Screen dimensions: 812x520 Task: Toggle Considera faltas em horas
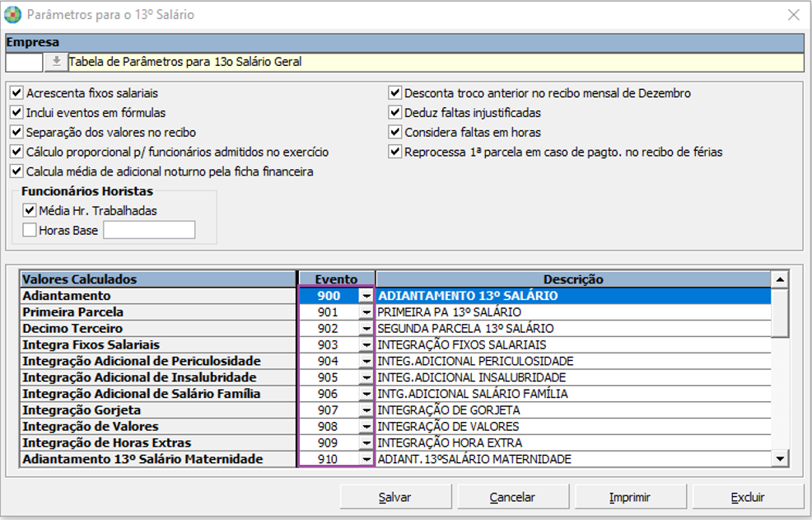coord(395,132)
